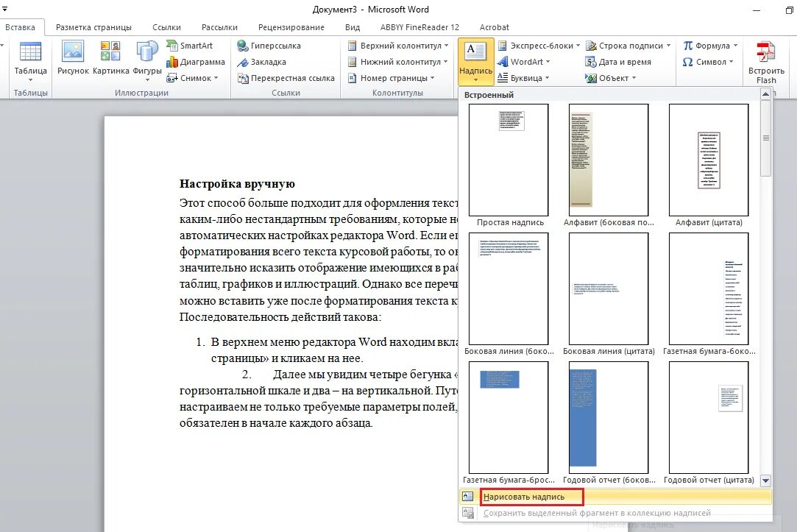Pick the Газетная бумага-броская template

(509, 423)
